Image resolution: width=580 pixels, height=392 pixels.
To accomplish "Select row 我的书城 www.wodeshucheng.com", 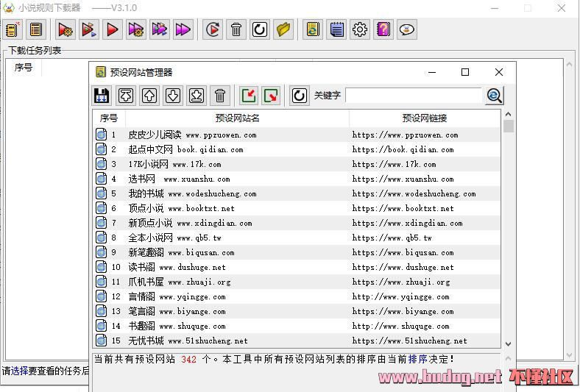I will (297, 193).
